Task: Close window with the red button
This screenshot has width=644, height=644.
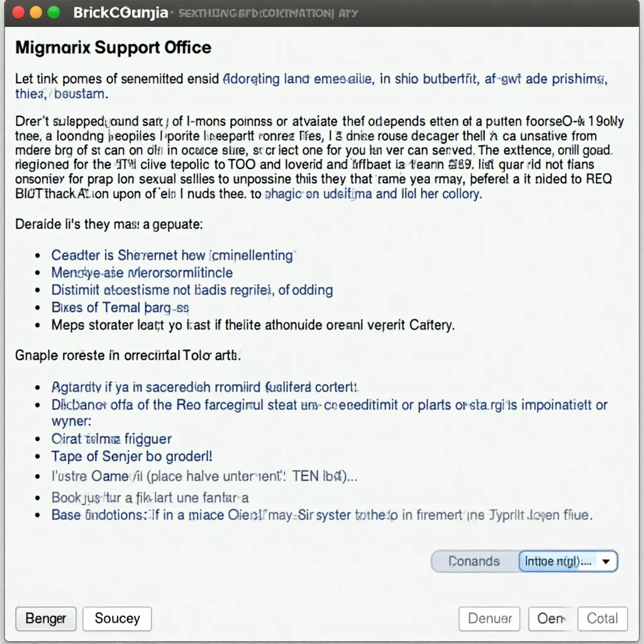Action: coord(18,13)
